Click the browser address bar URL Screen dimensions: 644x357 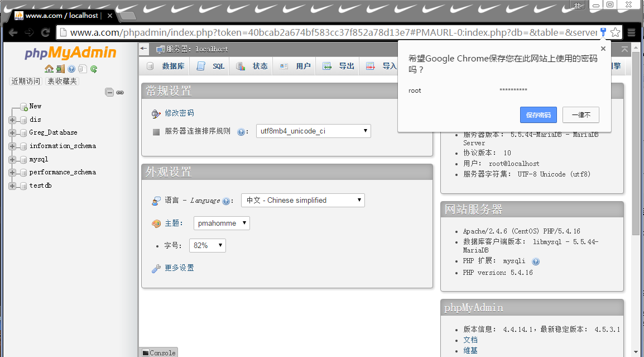coord(333,32)
